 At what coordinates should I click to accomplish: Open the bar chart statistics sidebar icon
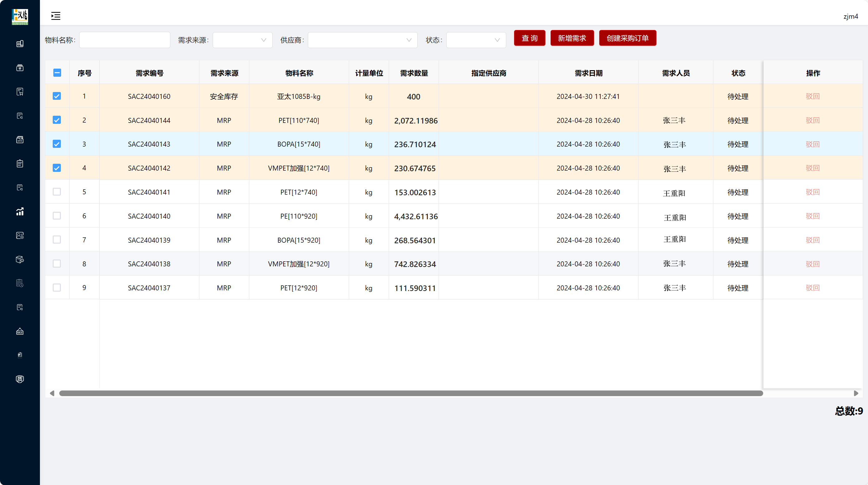pos(20,211)
